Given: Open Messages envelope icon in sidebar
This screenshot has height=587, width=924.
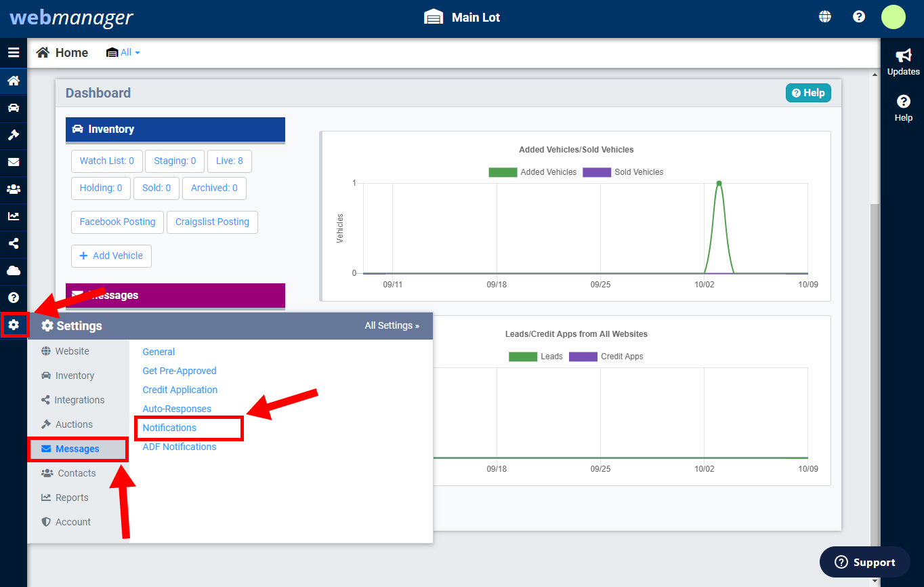Looking at the screenshot, I should (14, 162).
